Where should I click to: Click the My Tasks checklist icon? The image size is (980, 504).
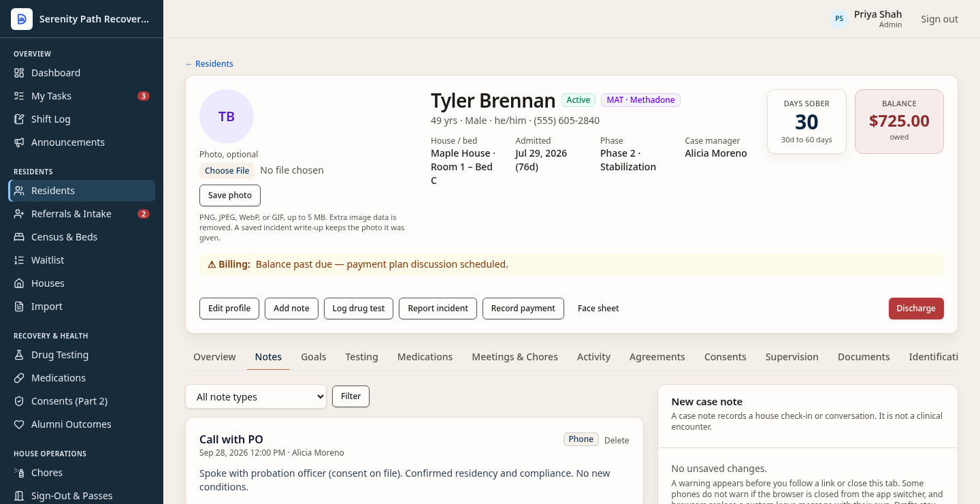[19, 96]
